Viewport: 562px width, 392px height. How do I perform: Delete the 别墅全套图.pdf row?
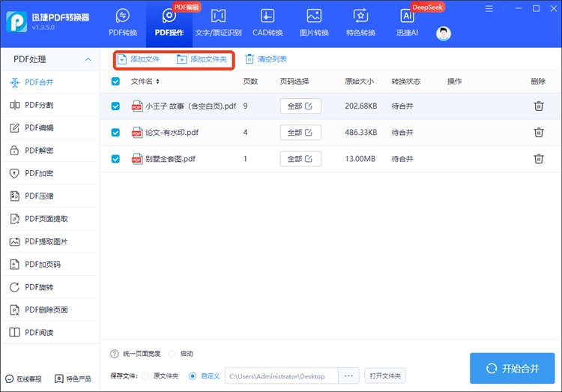click(538, 159)
